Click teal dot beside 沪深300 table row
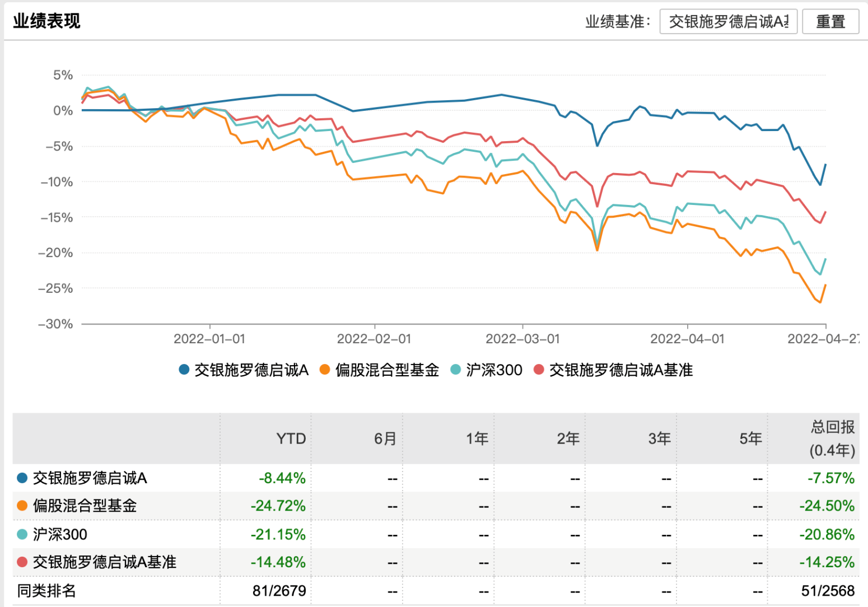Viewport: 868px width, 607px height. [x=22, y=534]
